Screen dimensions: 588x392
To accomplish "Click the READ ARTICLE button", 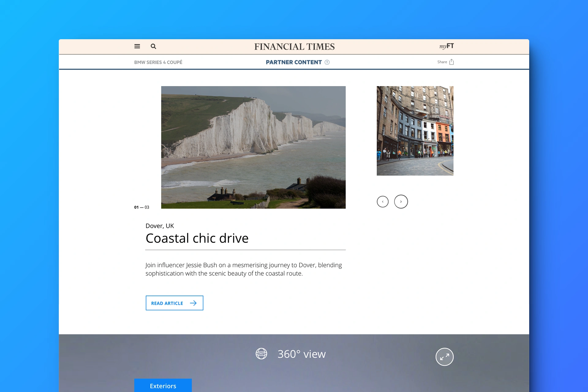I will point(174,303).
